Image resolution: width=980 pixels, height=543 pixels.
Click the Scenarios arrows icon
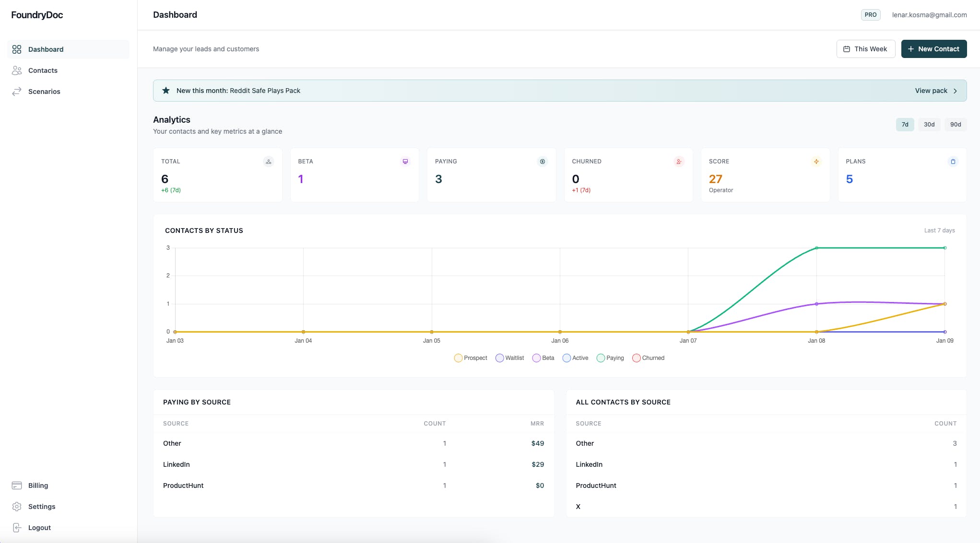click(x=17, y=92)
